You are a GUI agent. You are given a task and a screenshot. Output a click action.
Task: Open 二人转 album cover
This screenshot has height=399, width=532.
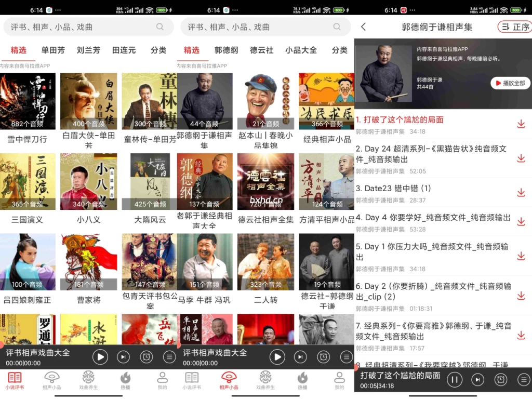[265, 262]
